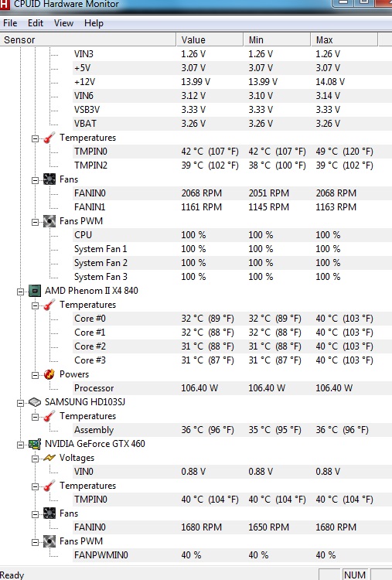Click the Value column header
Screen dimensions: 392x580
tap(210, 39)
